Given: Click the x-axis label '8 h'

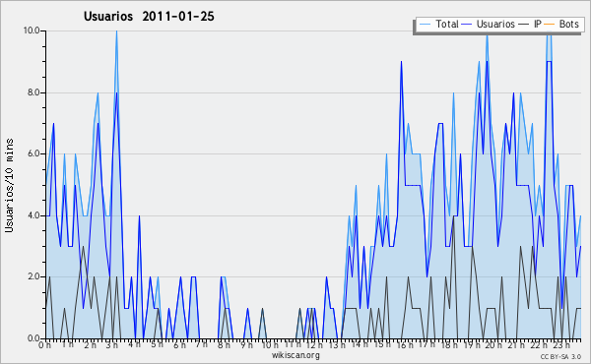Looking at the screenshot, I should (224, 344).
